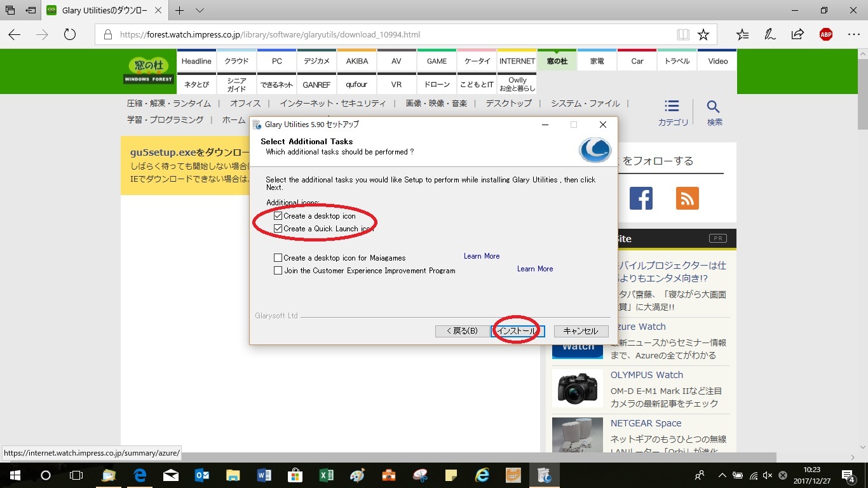Open File Explorer folder icon on taskbar
Viewport: 868px width, 488px height.
pos(233,475)
